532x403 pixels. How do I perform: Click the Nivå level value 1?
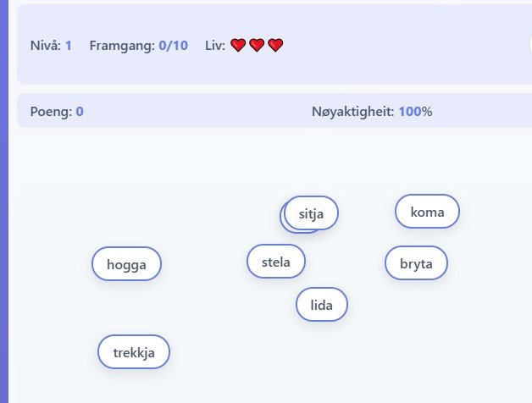(69, 45)
